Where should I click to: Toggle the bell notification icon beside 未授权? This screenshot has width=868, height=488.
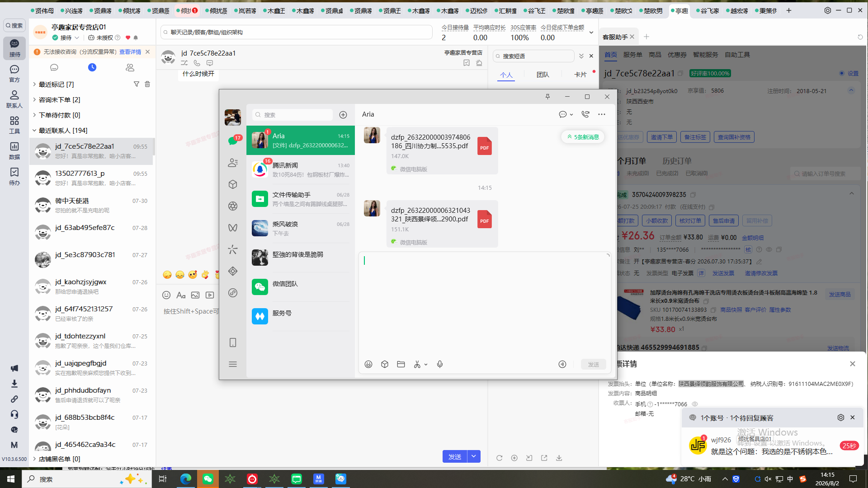pos(136,38)
